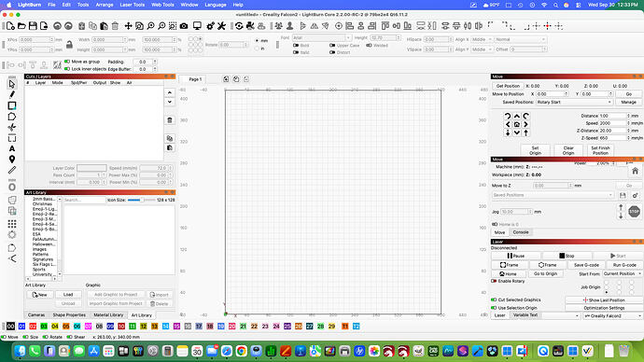Select the mm units radio button
The height and width of the screenshot is (362, 644).
pyautogui.click(x=257, y=41)
